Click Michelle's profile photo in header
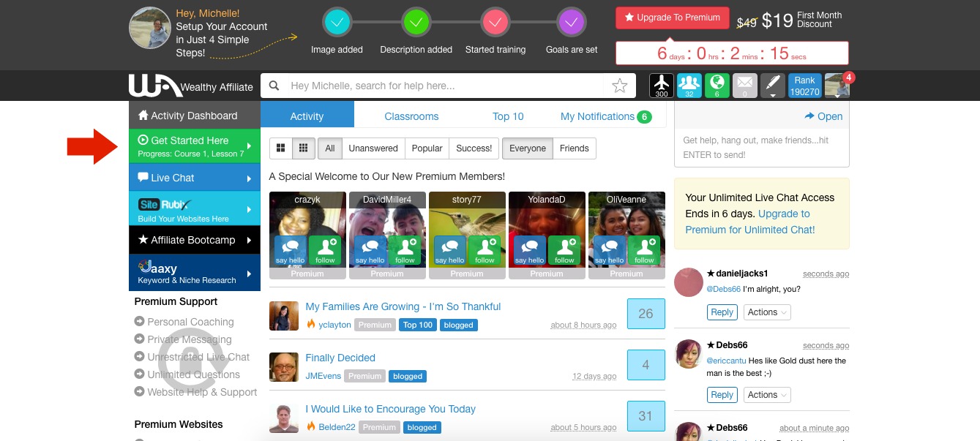The height and width of the screenshot is (441, 980). tap(150, 27)
